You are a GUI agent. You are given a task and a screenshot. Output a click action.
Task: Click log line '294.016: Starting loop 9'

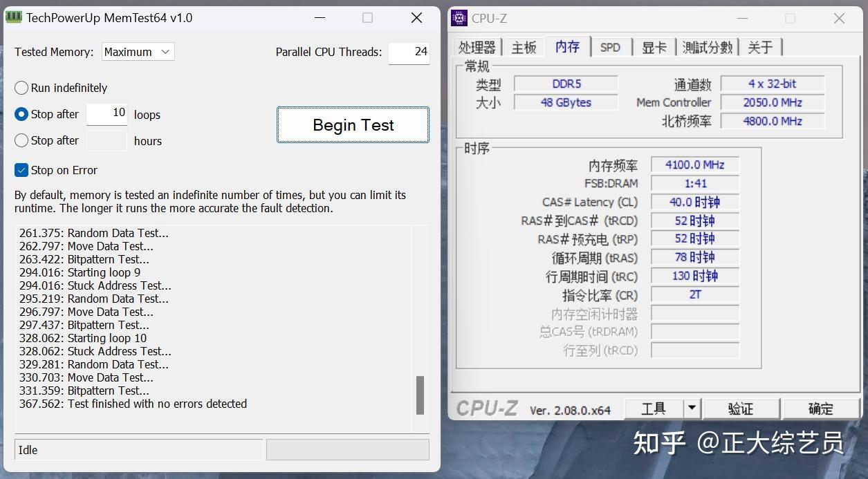tap(80, 272)
